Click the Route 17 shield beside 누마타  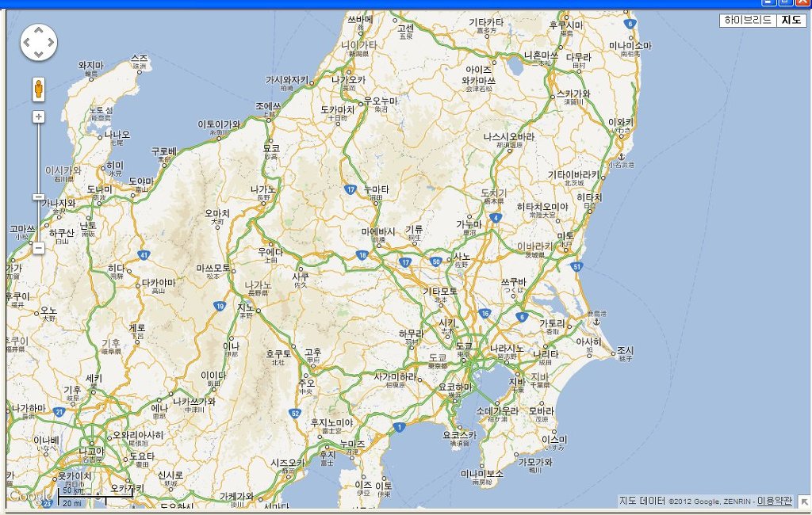[350, 190]
